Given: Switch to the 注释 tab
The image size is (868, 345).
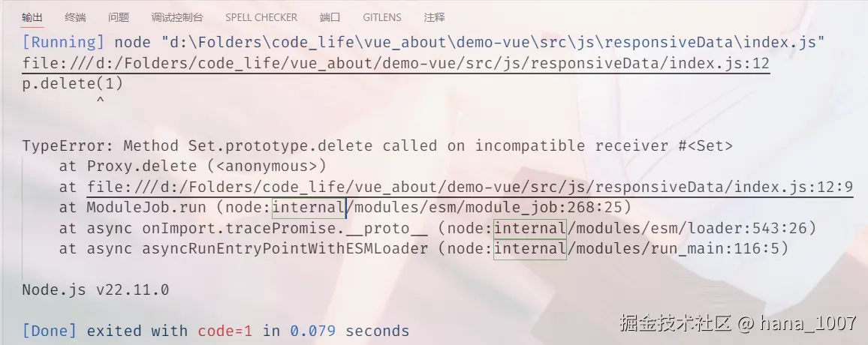Looking at the screenshot, I should (x=434, y=17).
